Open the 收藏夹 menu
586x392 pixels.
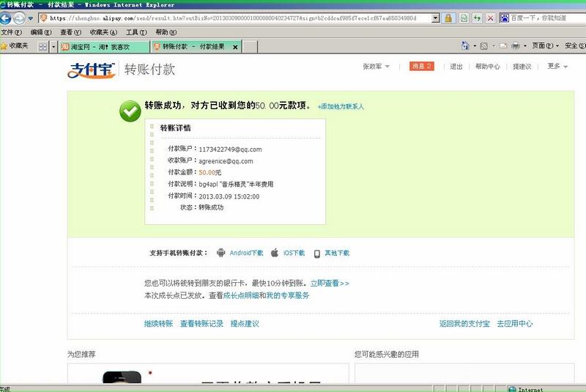103,32
